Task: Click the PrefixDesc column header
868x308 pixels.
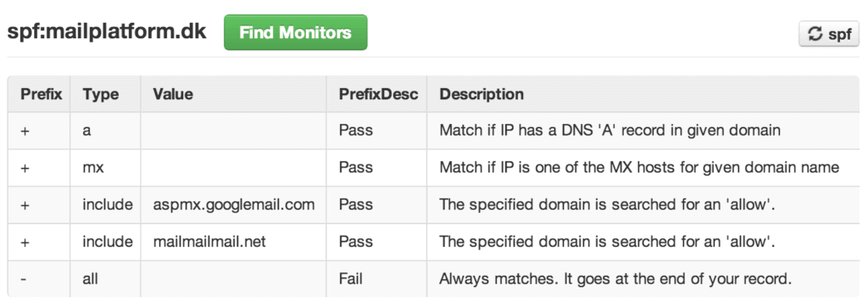Action: pos(379,94)
